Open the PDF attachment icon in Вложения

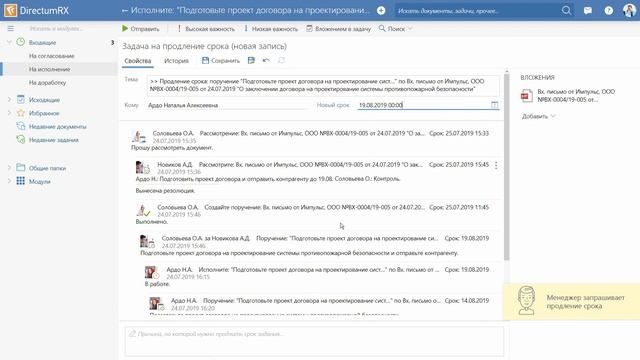click(x=526, y=96)
